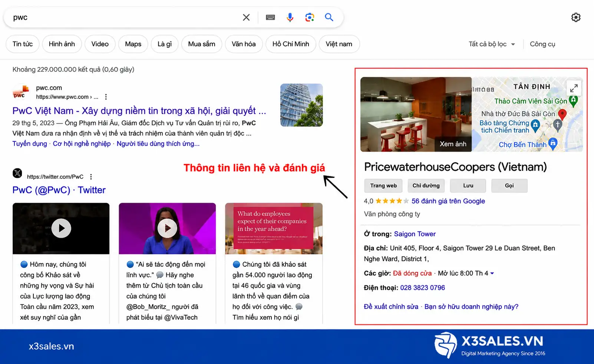Open the PwC (@PwC) · Twitter title
Viewport: 594px width, 364px height.
click(59, 190)
